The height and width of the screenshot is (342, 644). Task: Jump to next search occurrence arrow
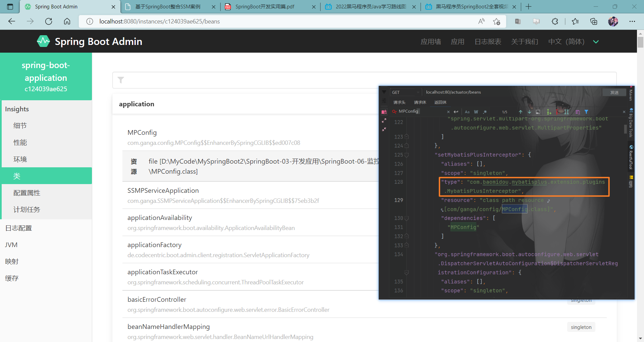click(529, 112)
